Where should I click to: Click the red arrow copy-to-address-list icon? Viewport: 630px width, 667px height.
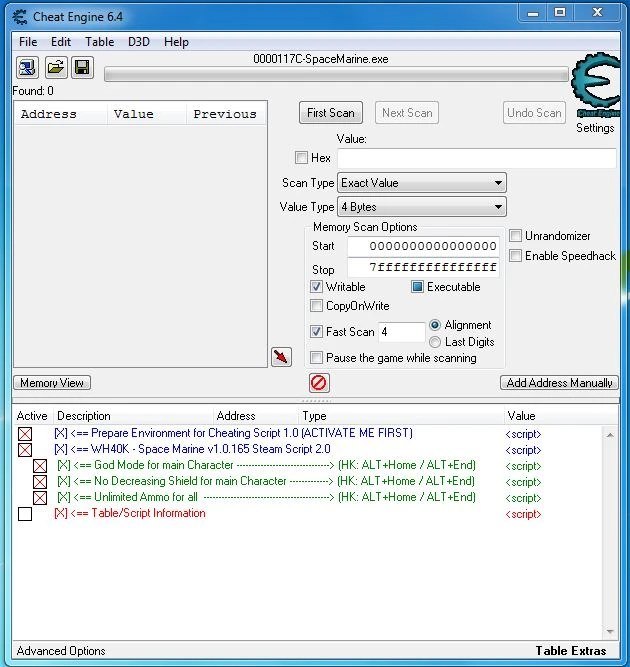click(281, 357)
